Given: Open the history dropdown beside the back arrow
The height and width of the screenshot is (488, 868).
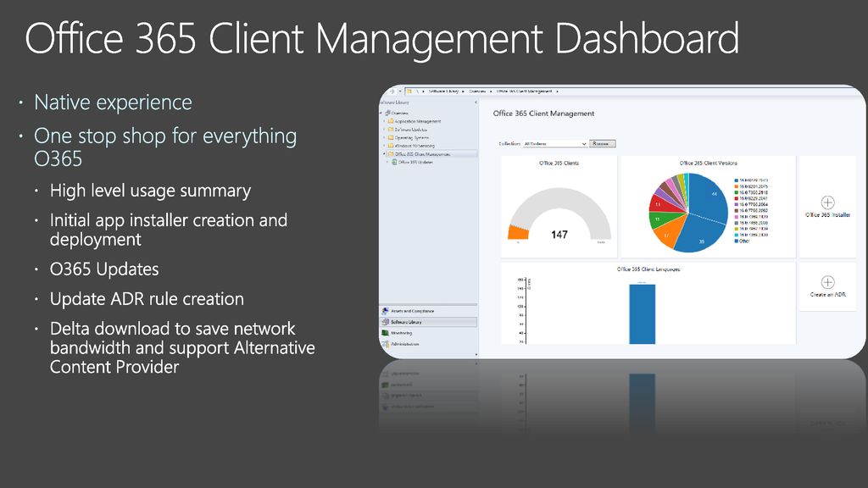Looking at the screenshot, I should click(400, 91).
